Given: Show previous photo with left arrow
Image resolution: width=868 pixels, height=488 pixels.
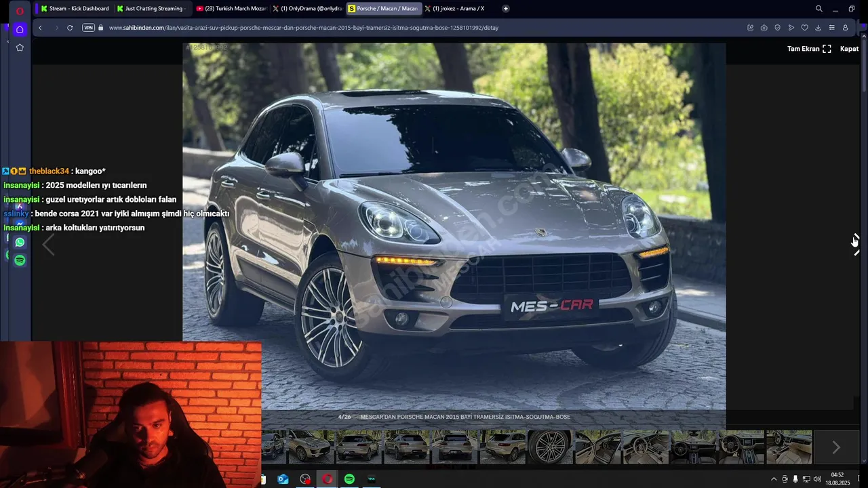Looking at the screenshot, I should 48,245.
